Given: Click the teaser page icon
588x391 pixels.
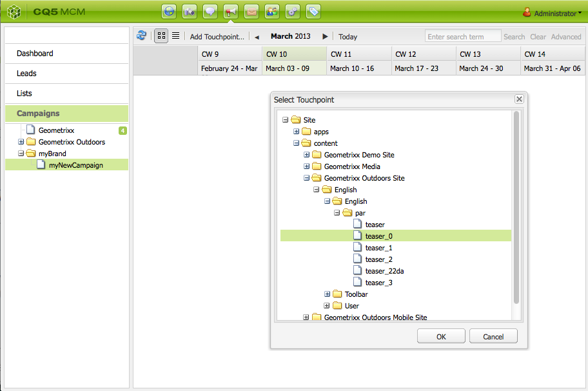Looking at the screenshot, I should point(358,224).
